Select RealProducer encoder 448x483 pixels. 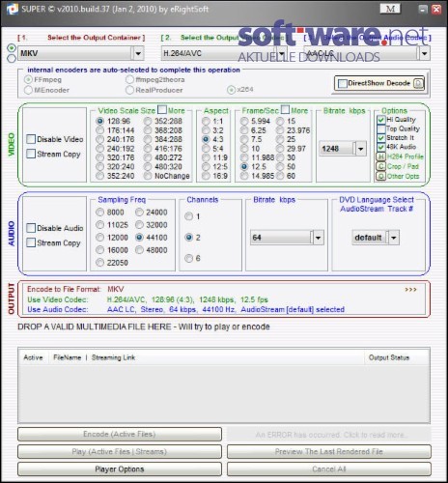[129, 90]
